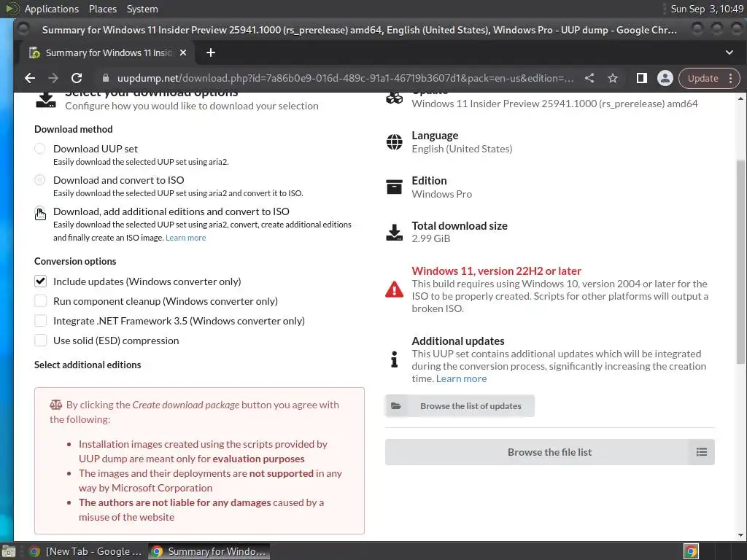
Task: Click the Chrome icon in the bottom system tray
Action: pyautogui.click(x=692, y=551)
